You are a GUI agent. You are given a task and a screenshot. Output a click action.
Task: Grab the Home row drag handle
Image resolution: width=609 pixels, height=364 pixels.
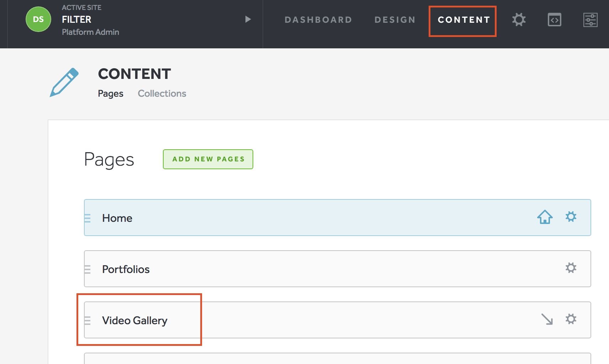click(88, 218)
